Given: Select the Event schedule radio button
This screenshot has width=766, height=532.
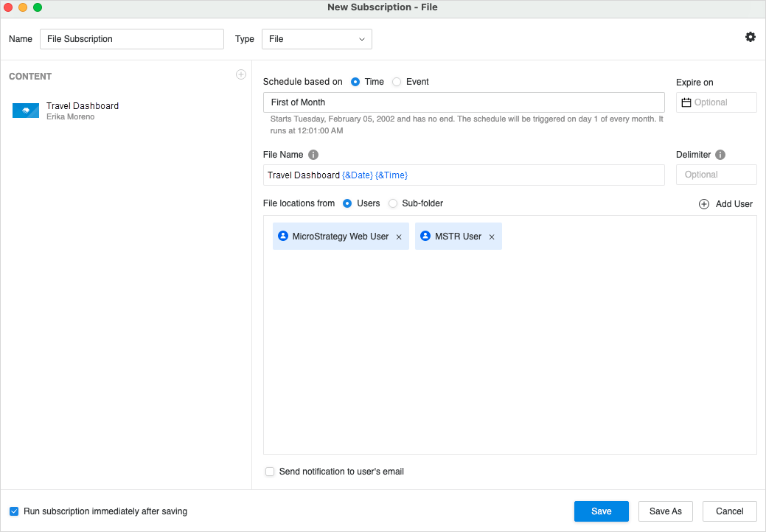Looking at the screenshot, I should tap(397, 82).
